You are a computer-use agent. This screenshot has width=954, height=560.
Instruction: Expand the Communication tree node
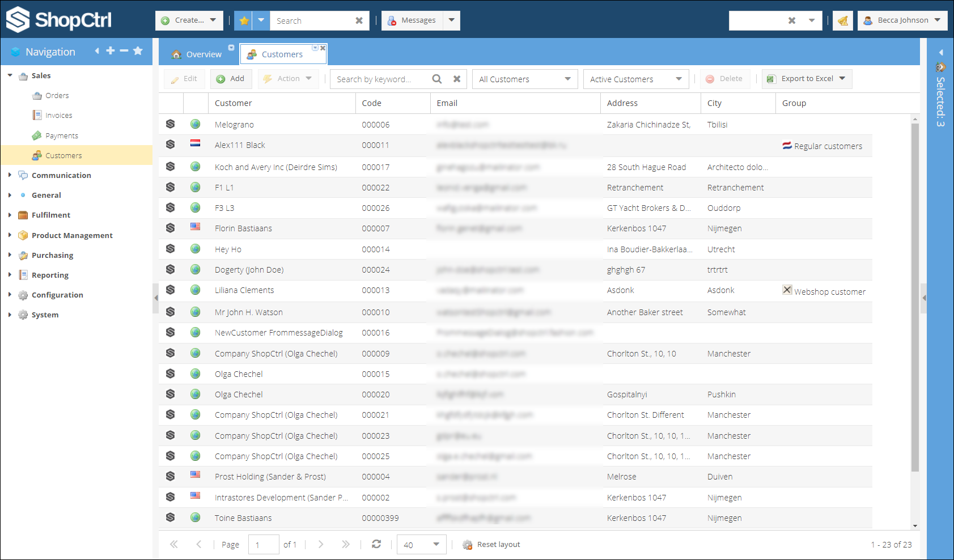pos(10,175)
